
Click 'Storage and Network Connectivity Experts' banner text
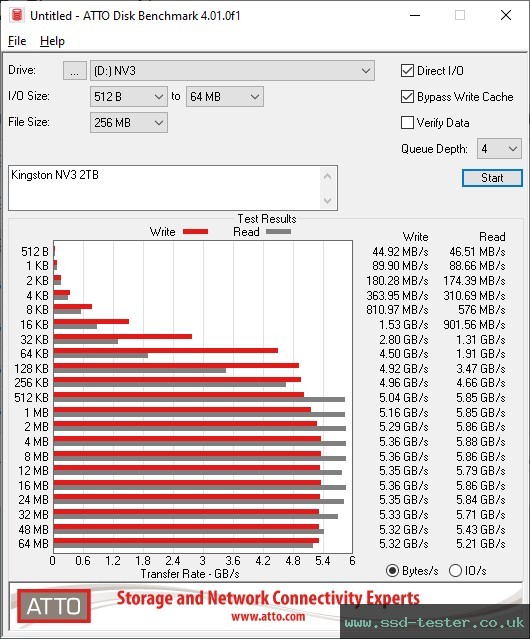(268, 598)
